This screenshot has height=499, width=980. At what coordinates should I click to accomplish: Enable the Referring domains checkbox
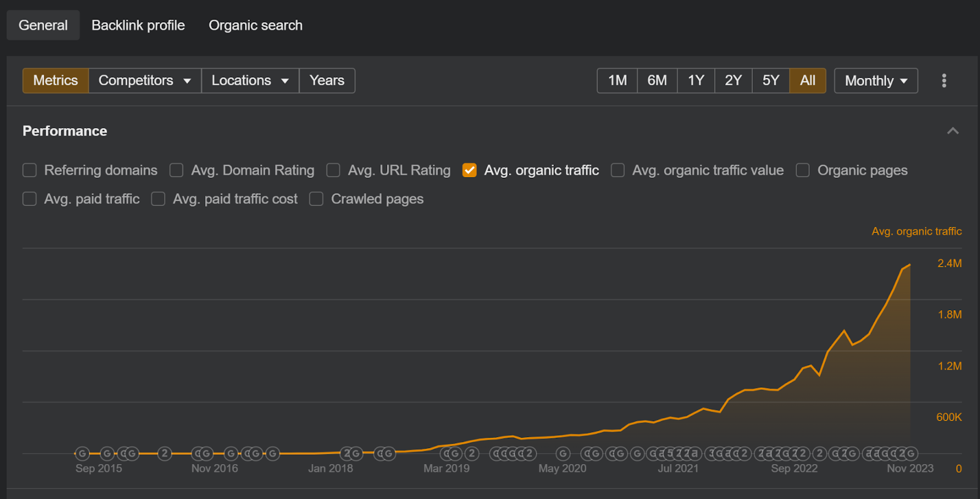pyautogui.click(x=29, y=170)
